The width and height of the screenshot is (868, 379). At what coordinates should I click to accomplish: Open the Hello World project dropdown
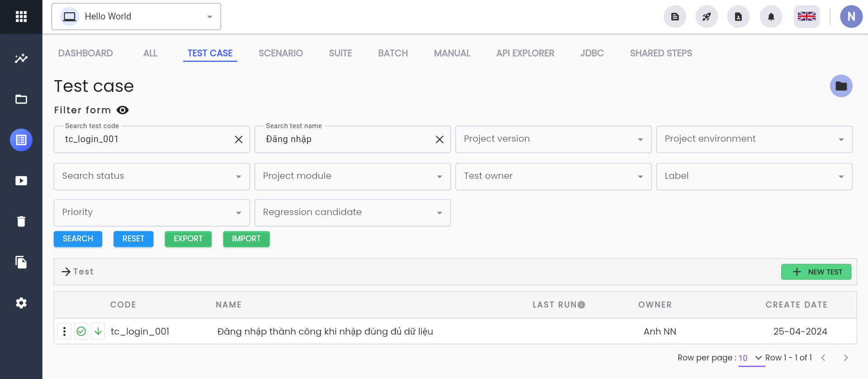pos(136,17)
